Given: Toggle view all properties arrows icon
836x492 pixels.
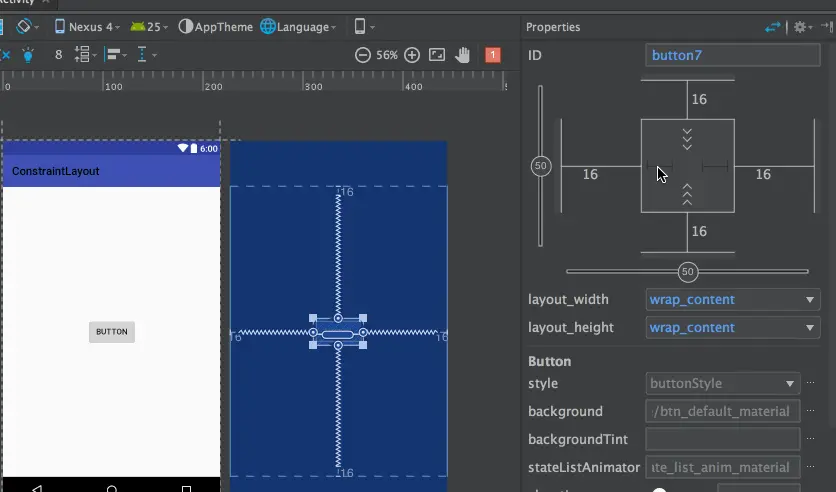Looking at the screenshot, I should pos(772,27).
